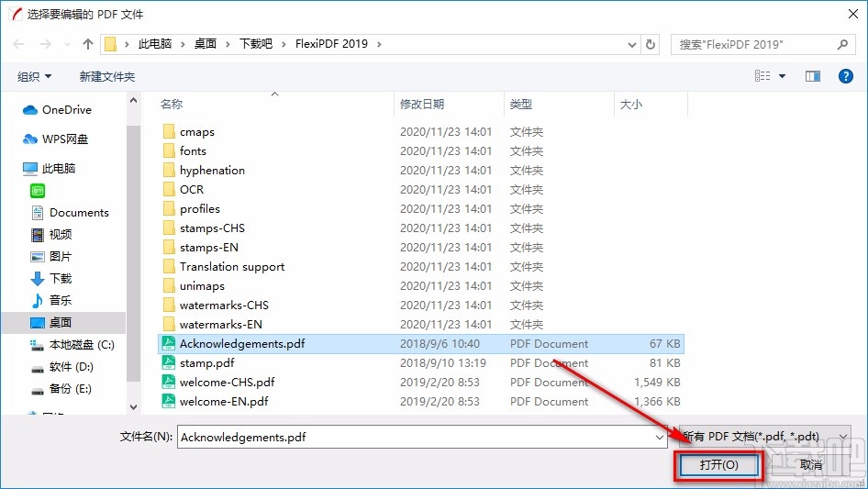Select the fonts folder
Image resolution: width=868 pixels, height=489 pixels.
[193, 151]
